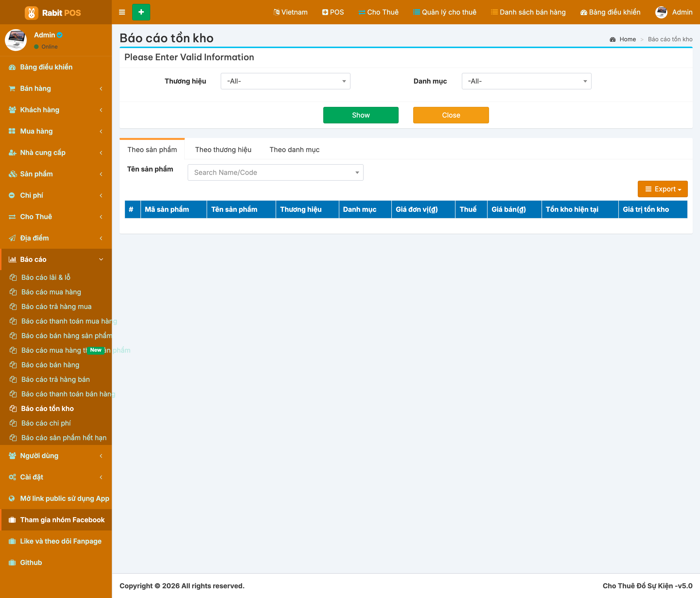Expand the Bán hàng menu chevron

(x=101, y=88)
